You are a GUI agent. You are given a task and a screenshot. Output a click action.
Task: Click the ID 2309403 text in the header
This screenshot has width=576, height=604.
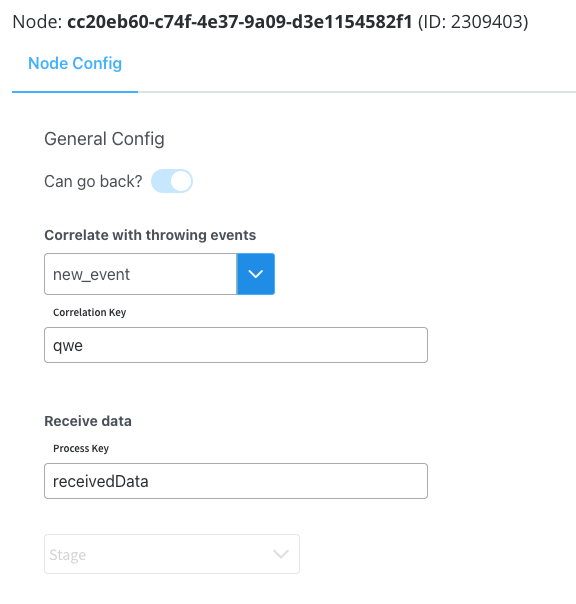tap(473, 22)
